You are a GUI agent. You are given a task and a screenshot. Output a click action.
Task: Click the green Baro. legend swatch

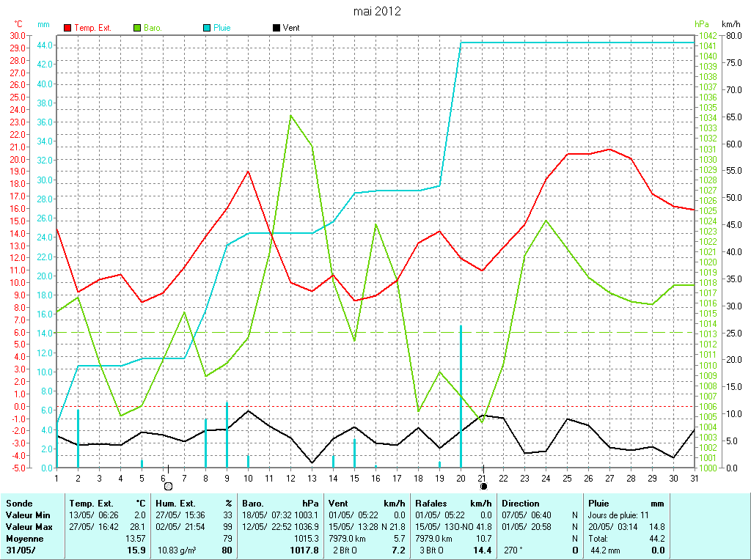point(137,28)
